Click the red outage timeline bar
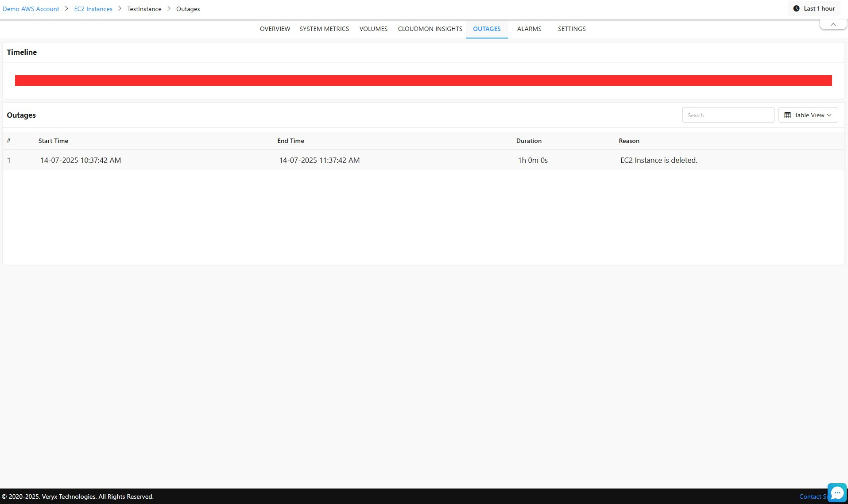The image size is (848, 504). pos(423,81)
